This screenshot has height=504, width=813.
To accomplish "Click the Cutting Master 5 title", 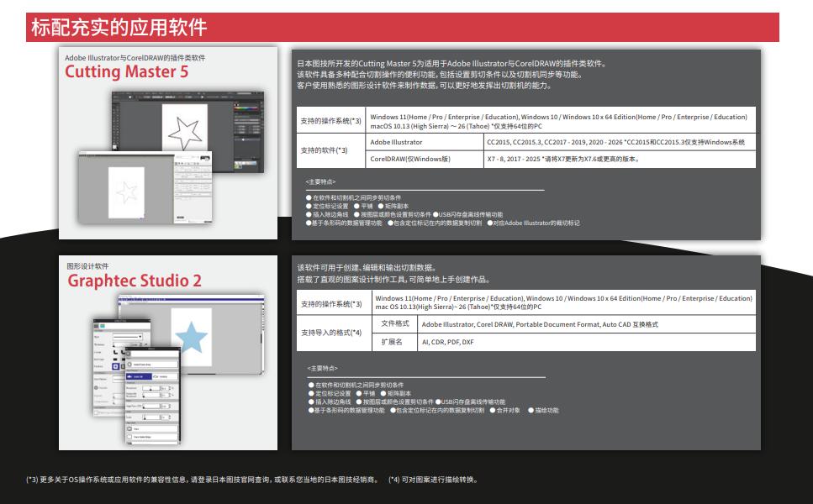I will [127, 72].
